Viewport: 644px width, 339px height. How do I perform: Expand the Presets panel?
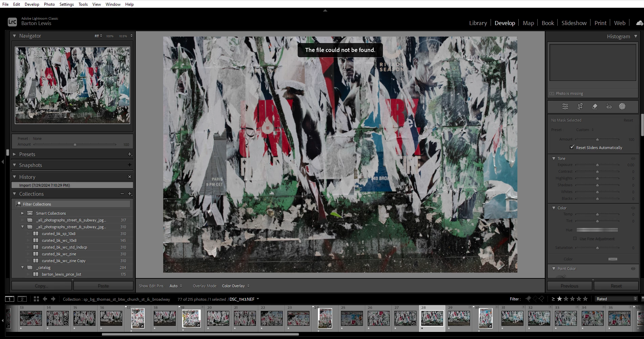point(15,154)
